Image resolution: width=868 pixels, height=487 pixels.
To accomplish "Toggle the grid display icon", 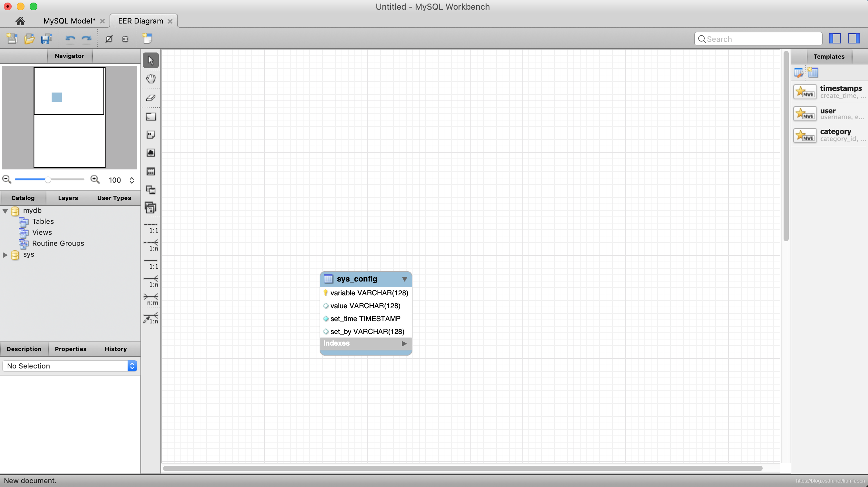I will pyautogui.click(x=125, y=39).
